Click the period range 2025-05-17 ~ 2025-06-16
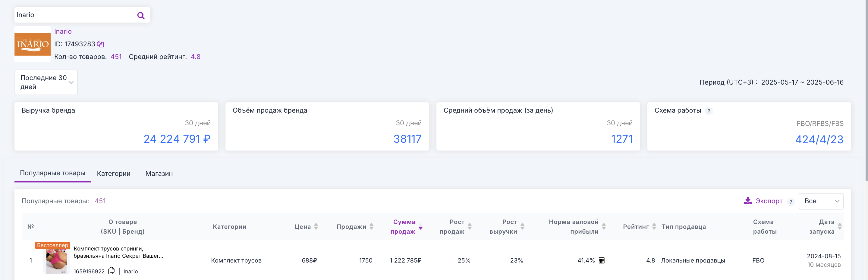 802,82
